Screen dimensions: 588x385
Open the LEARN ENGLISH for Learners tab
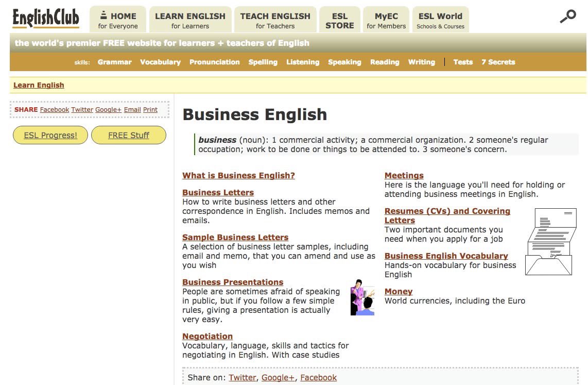[x=190, y=20]
